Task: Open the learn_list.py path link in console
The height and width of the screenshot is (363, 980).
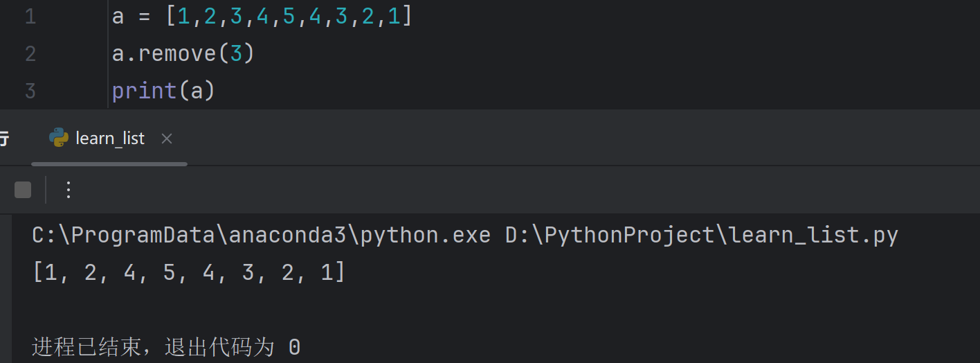Action: pyautogui.click(x=702, y=236)
